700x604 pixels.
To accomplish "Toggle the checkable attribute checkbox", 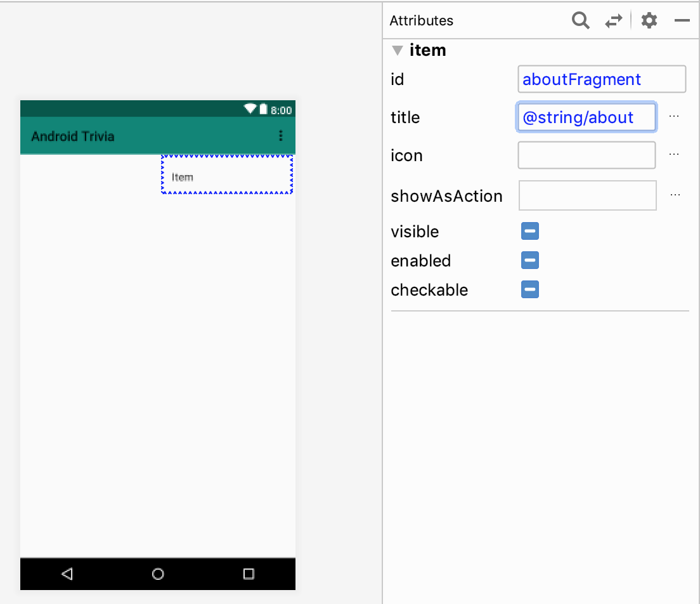I will coord(530,290).
